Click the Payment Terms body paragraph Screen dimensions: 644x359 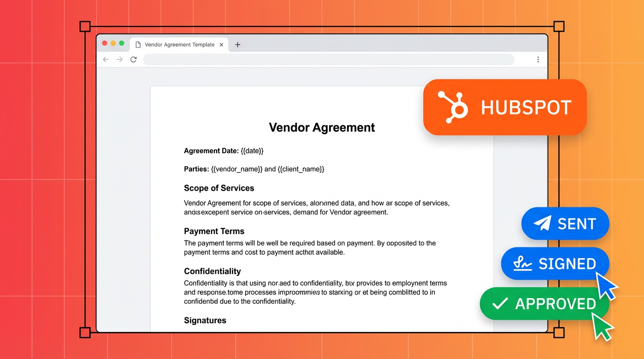(310, 248)
